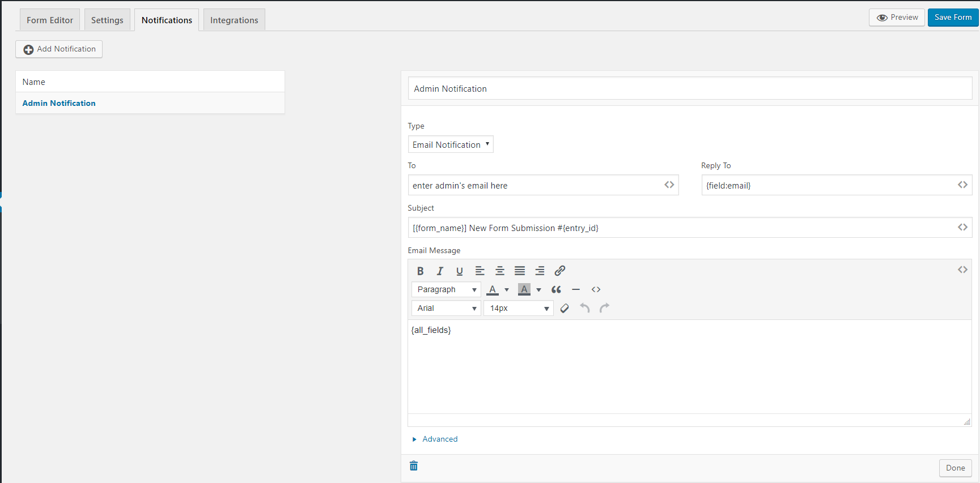The image size is (980, 483).
Task: Open smart tags for Subject field
Action: pos(962,227)
